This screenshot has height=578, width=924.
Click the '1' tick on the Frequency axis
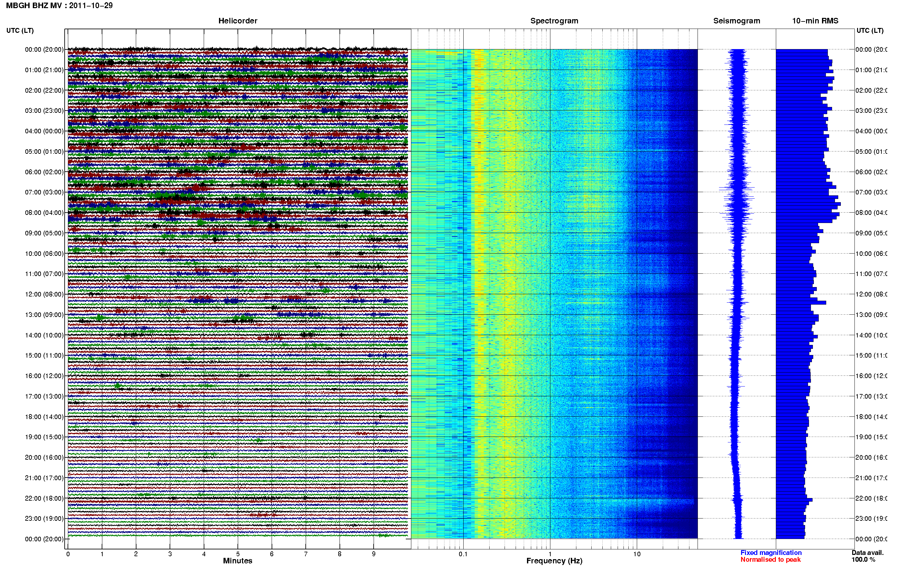coord(550,554)
